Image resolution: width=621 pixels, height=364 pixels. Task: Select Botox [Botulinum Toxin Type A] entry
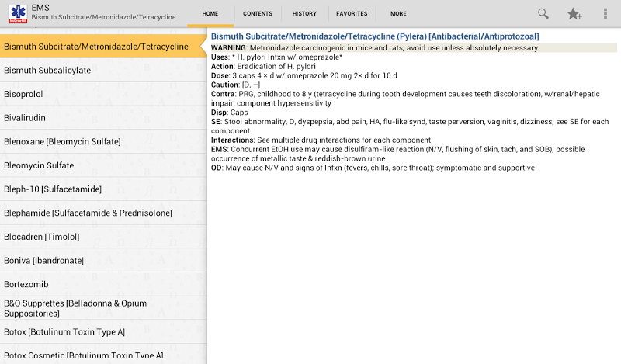click(103, 331)
